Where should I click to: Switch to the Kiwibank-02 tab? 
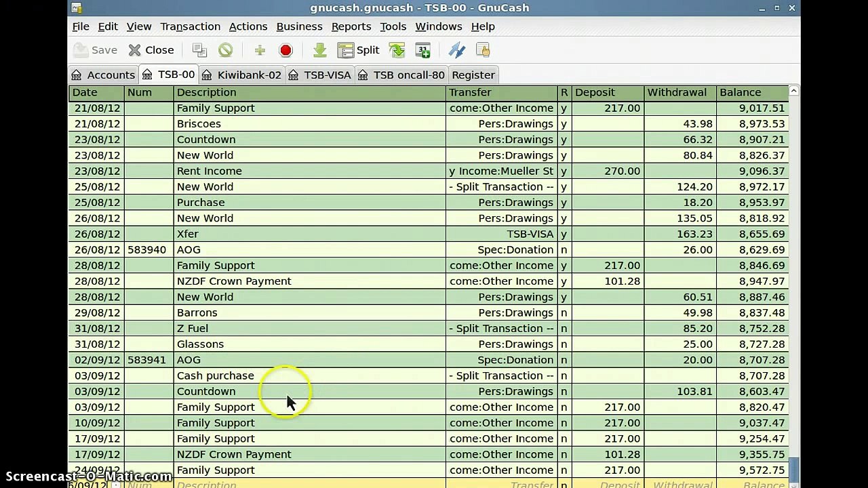[241, 75]
